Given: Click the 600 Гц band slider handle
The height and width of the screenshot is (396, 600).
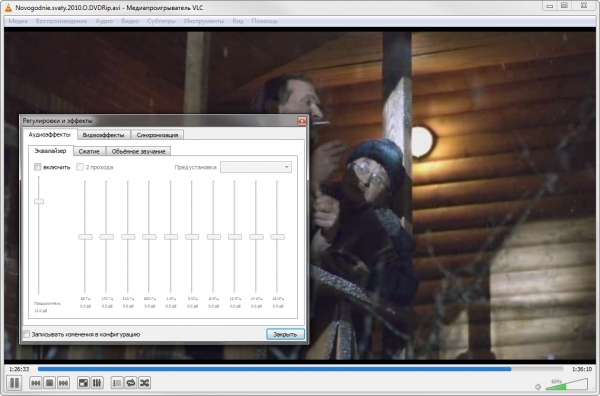Looking at the screenshot, I should tap(149, 237).
